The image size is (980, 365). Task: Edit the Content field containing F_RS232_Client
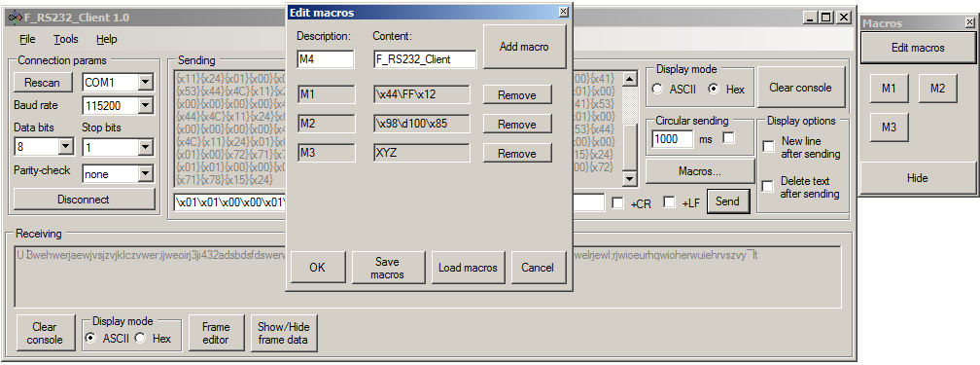point(424,59)
